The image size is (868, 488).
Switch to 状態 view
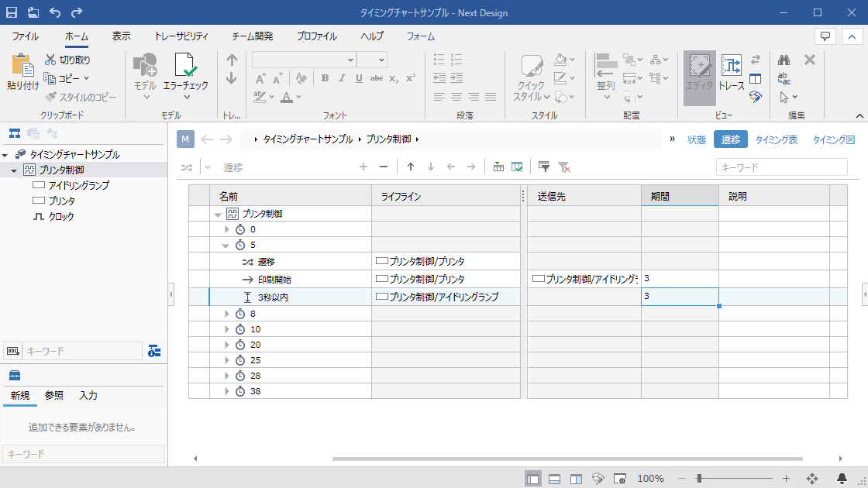coord(697,140)
